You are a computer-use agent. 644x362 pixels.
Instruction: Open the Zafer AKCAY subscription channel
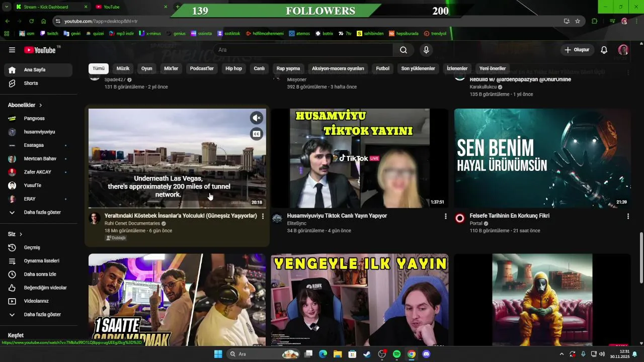[x=38, y=172]
